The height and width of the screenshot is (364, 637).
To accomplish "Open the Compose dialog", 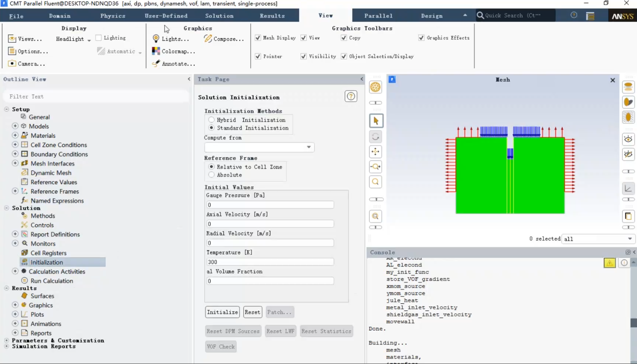I will pyautogui.click(x=224, y=39).
